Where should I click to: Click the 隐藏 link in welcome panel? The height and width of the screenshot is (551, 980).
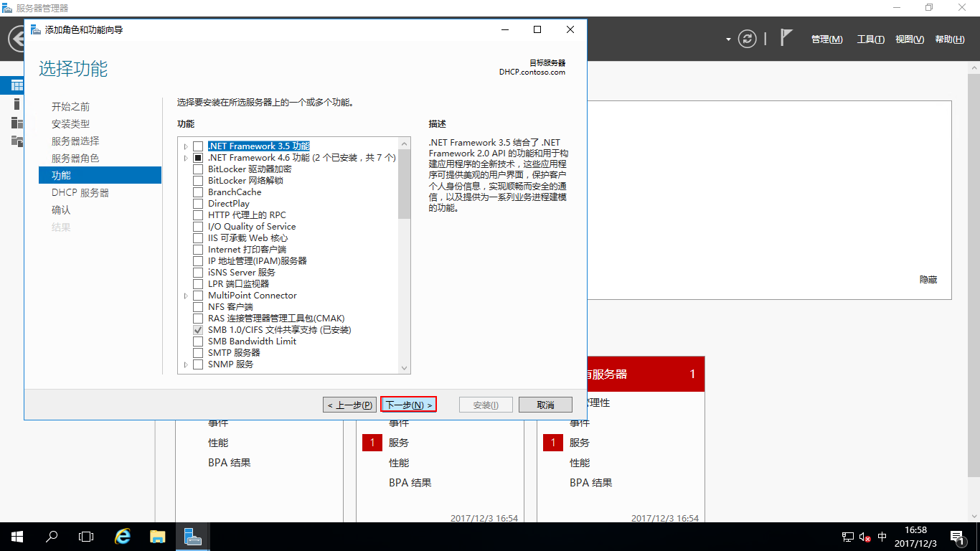(x=928, y=280)
